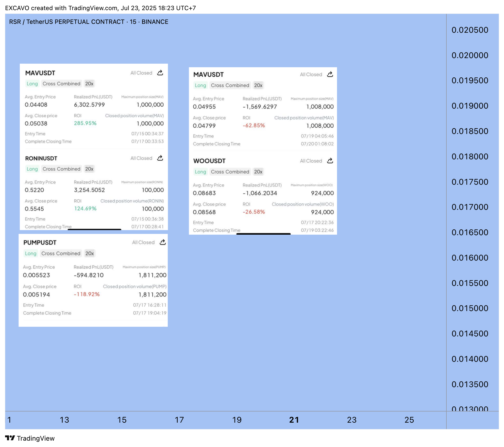Click closing time 07/20 01:08:02
The height and width of the screenshot is (447, 504).
pos(317,144)
